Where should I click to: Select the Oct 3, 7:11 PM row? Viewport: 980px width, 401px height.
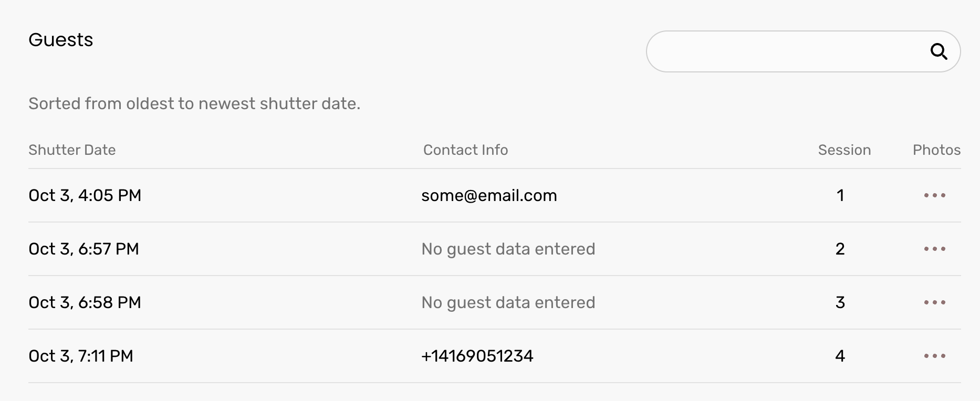pos(80,356)
